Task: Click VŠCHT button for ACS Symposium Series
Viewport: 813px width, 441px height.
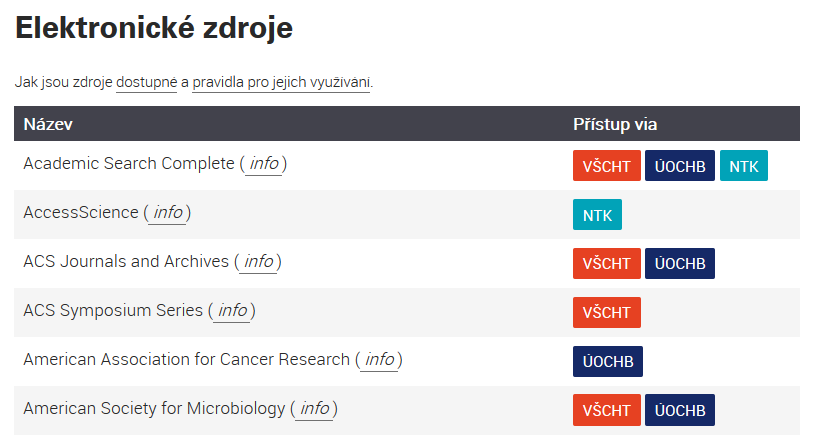Action: (607, 312)
